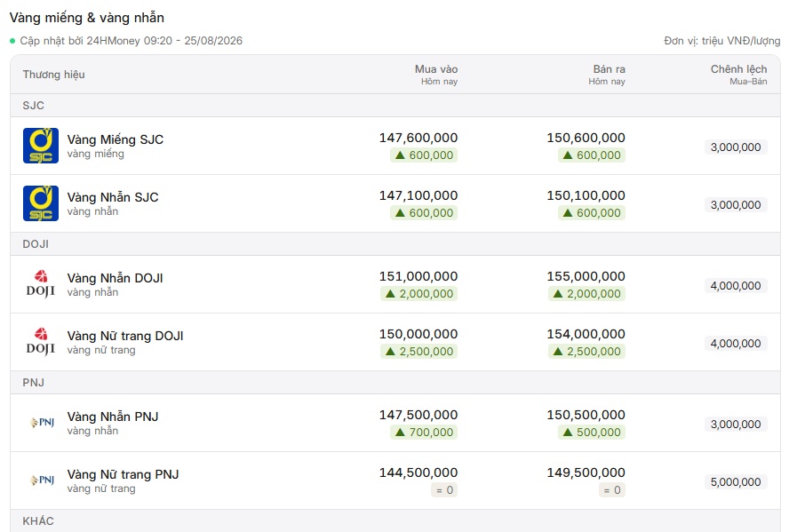Image resolution: width=789 pixels, height=532 pixels.
Task: Click buy price 147,500,000 for Vàng Nhẫn PNJ
Action: click(x=418, y=416)
